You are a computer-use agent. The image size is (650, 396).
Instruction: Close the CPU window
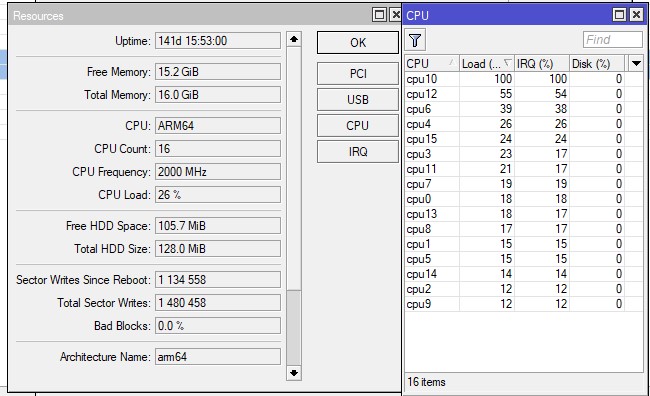point(636,15)
